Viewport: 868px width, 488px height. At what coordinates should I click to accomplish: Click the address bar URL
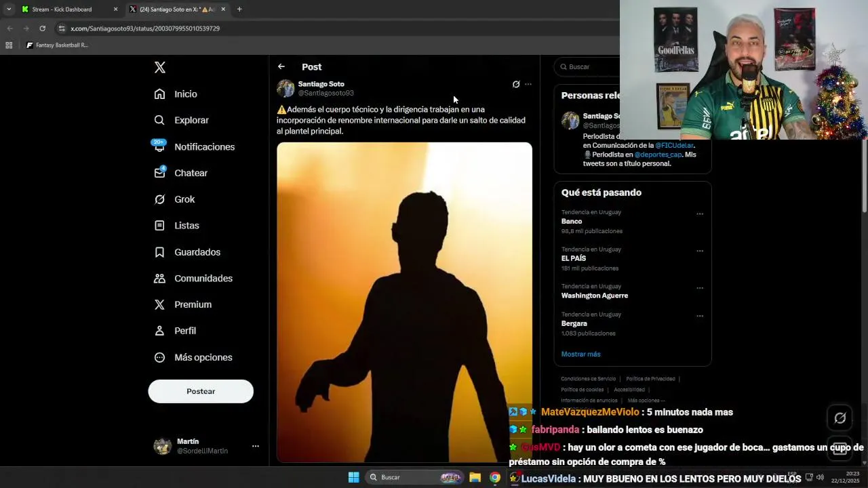click(145, 28)
